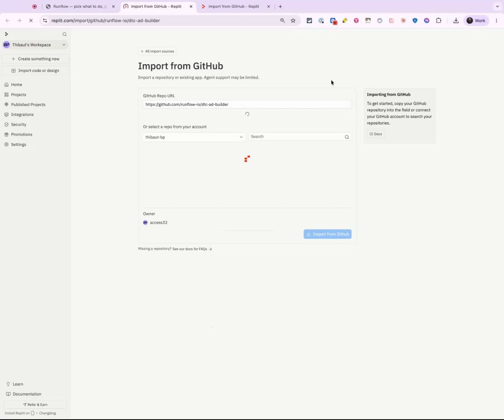The height and width of the screenshot is (420, 504).
Task: Open Security in sidebar
Action: pos(18,124)
